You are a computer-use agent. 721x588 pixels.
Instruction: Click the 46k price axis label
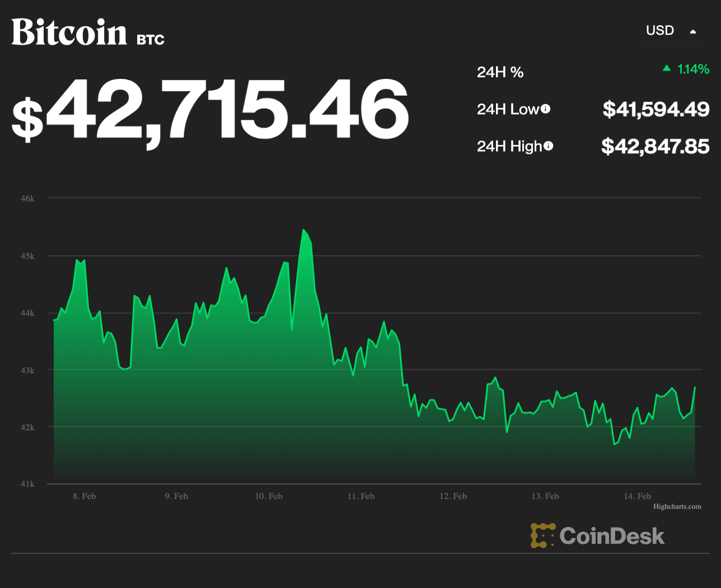tap(27, 199)
